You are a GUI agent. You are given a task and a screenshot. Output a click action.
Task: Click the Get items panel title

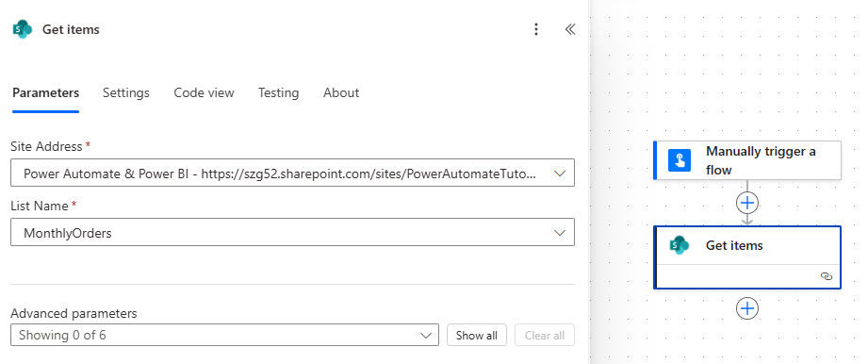(x=71, y=29)
